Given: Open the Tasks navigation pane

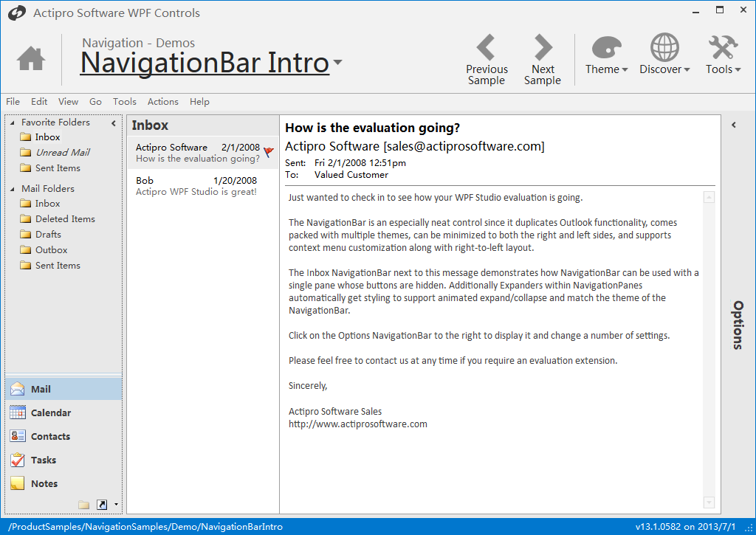Looking at the screenshot, I should (44, 460).
